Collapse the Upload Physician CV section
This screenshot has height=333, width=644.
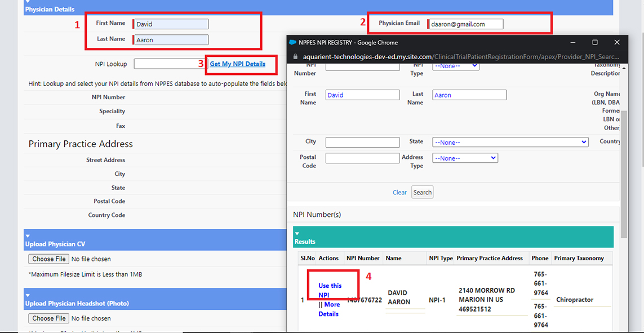click(x=27, y=236)
